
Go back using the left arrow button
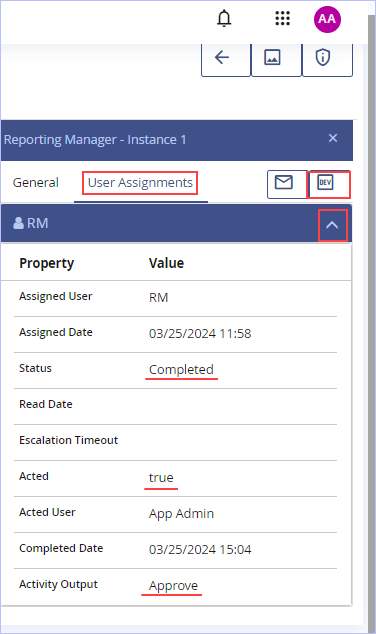(226, 58)
